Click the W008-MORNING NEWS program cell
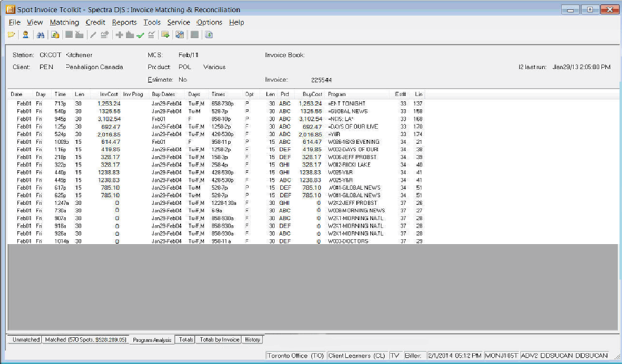The height and width of the screenshot is (364, 622). coord(356,211)
